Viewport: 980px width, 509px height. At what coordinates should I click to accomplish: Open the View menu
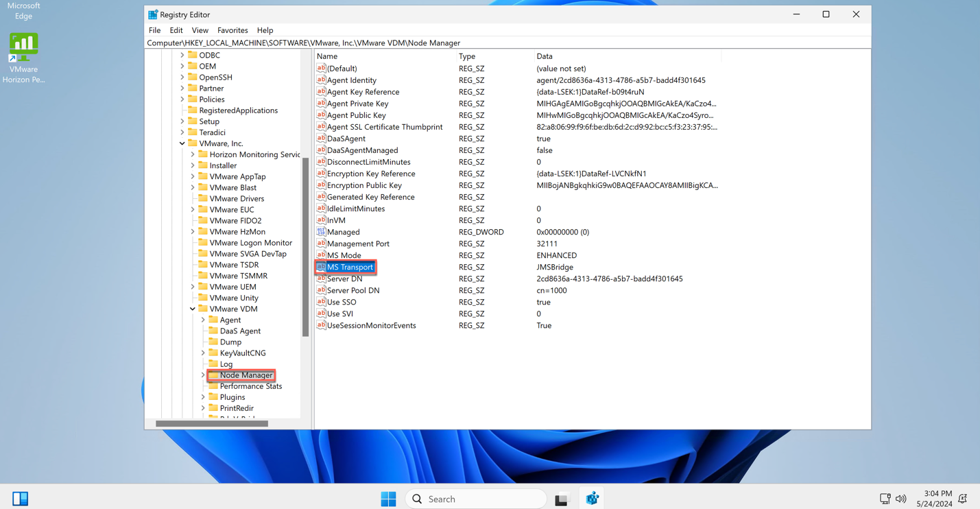(x=200, y=30)
